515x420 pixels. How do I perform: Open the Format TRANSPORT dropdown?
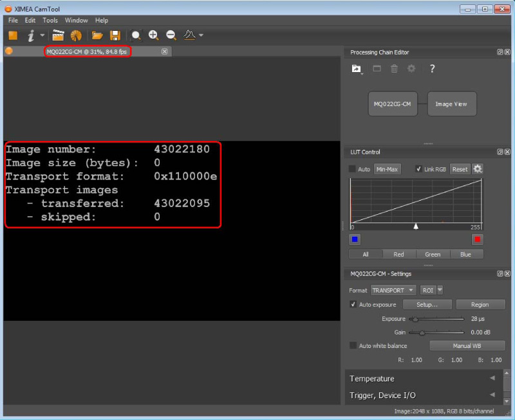point(393,290)
